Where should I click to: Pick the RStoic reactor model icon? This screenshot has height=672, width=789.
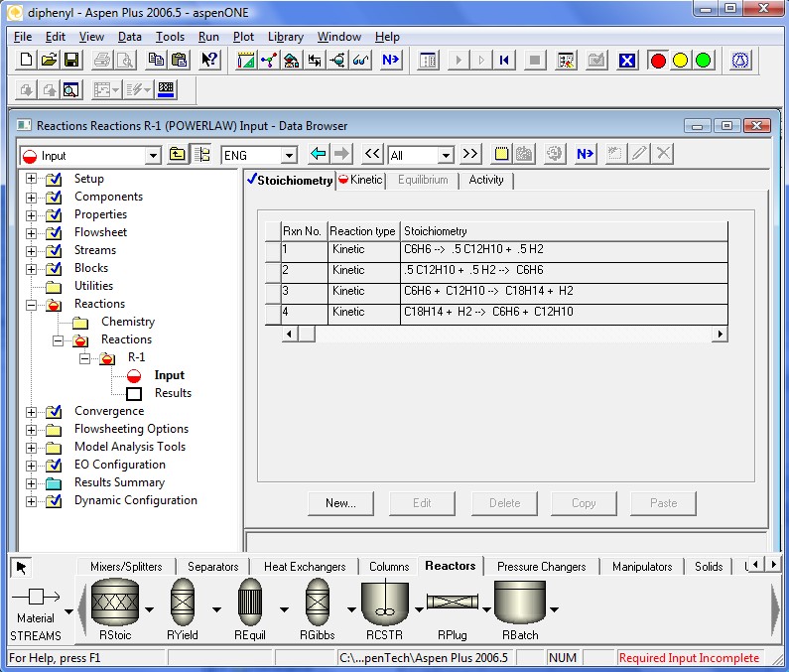coord(114,606)
